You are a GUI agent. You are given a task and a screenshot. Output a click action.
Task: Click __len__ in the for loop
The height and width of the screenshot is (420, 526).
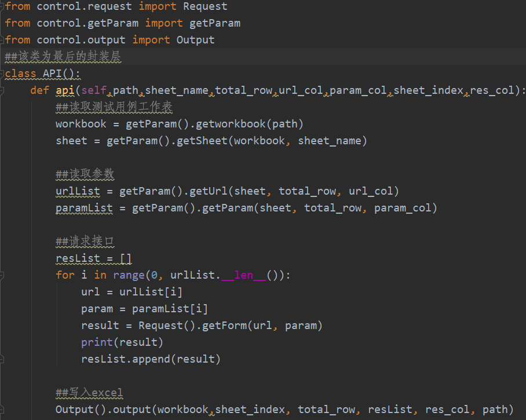(243, 275)
